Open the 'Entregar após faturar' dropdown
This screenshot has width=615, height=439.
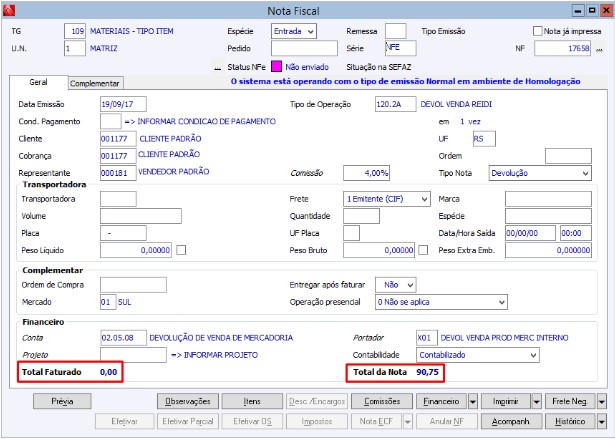(x=395, y=285)
